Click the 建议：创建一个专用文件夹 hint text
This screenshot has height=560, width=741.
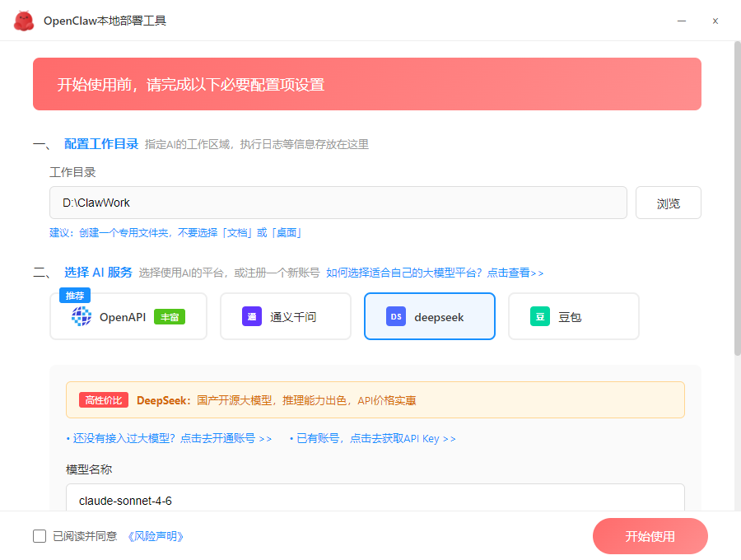pos(175,232)
